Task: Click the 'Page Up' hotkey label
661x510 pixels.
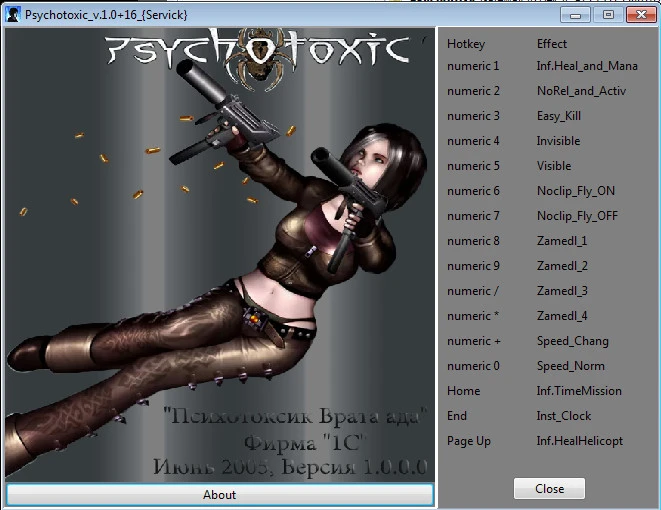Action: click(469, 441)
